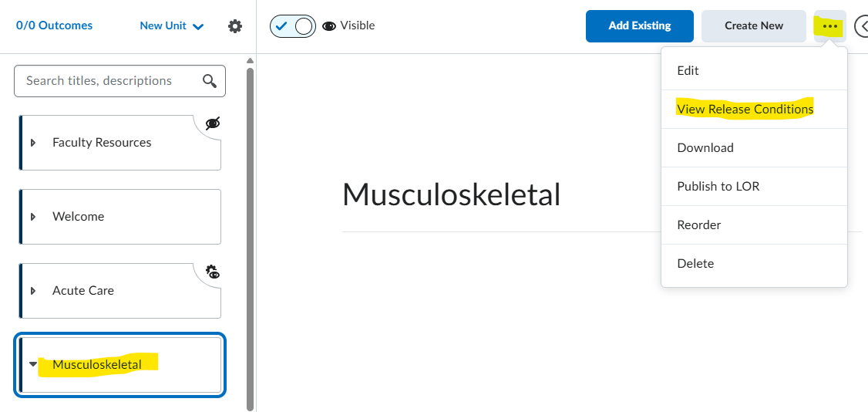868x412 pixels.
Task: Click the hidden eye icon on Faculty Resources
Action: (213, 123)
